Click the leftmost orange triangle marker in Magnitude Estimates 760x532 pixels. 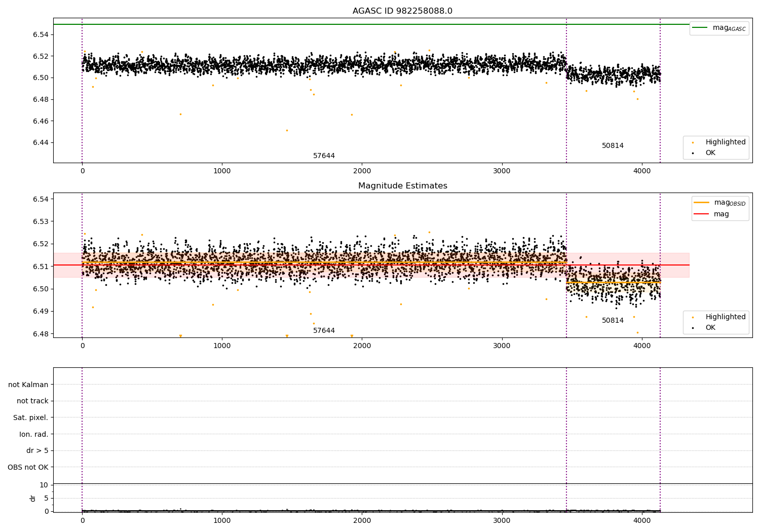[180, 336]
